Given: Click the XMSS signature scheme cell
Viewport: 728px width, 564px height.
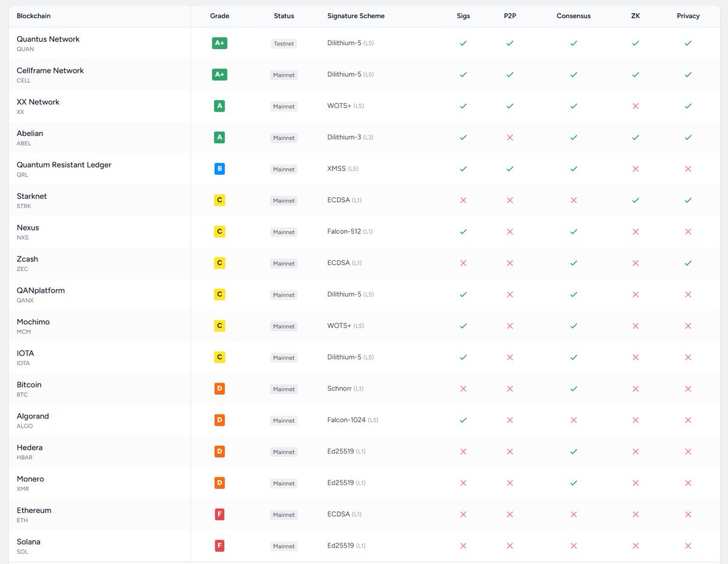Looking at the screenshot, I should point(343,169).
